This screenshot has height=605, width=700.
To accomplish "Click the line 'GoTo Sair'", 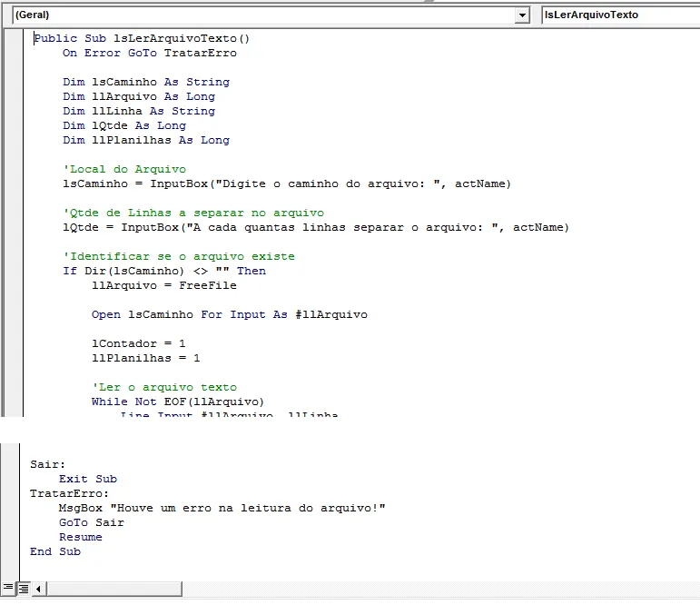I will click(92, 522).
